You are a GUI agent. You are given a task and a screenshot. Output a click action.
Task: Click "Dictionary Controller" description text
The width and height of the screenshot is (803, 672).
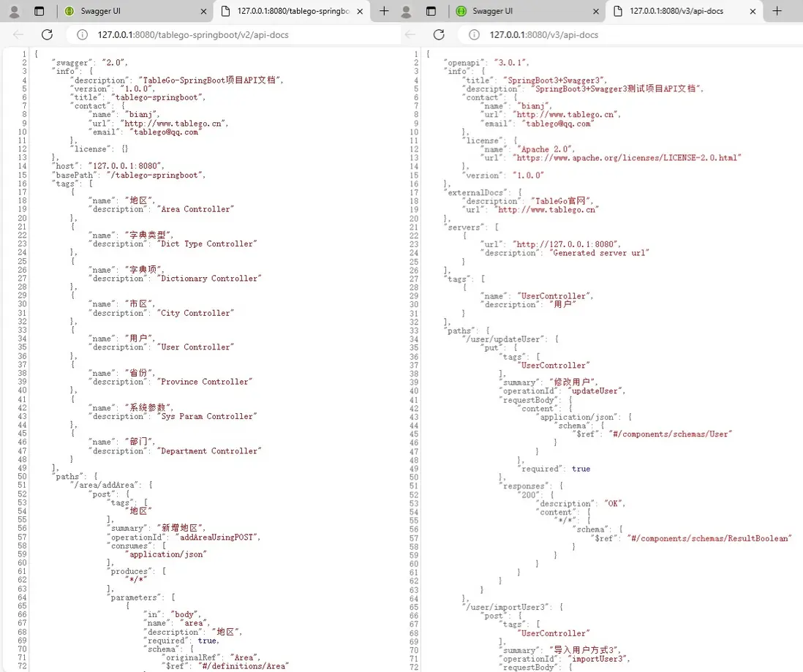(209, 278)
